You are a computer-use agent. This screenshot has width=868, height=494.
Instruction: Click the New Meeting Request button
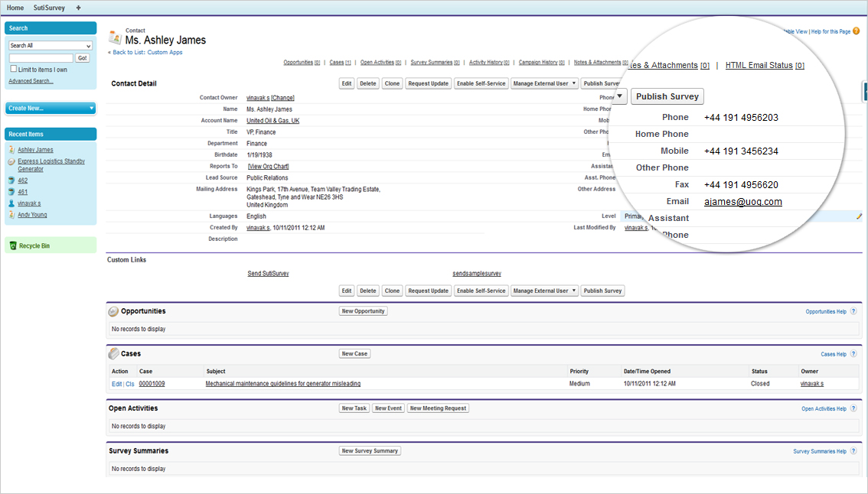coord(439,408)
